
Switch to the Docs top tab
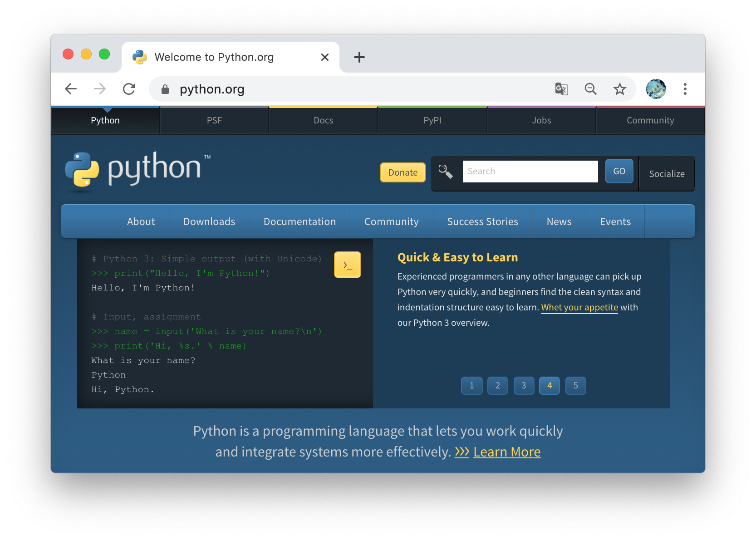tap(324, 120)
